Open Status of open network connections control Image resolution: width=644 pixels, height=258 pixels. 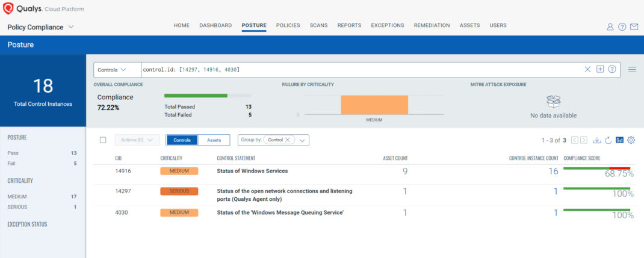(x=285, y=195)
